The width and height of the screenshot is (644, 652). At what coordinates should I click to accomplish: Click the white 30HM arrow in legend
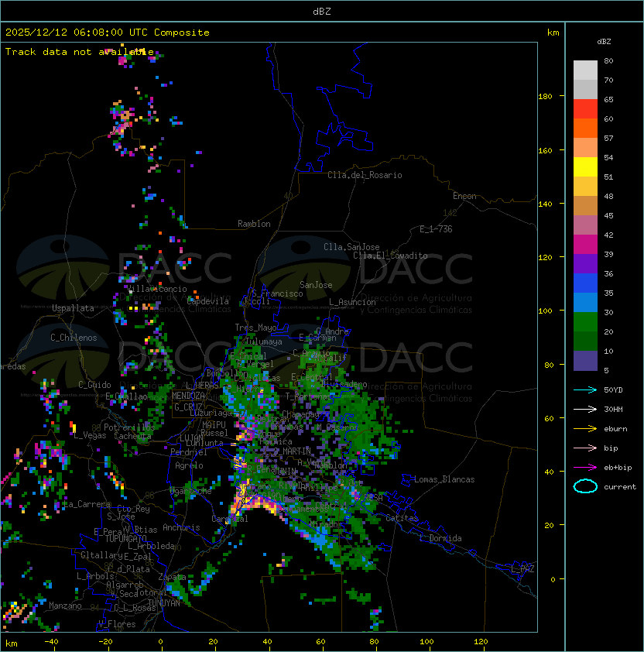coord(585,409)
